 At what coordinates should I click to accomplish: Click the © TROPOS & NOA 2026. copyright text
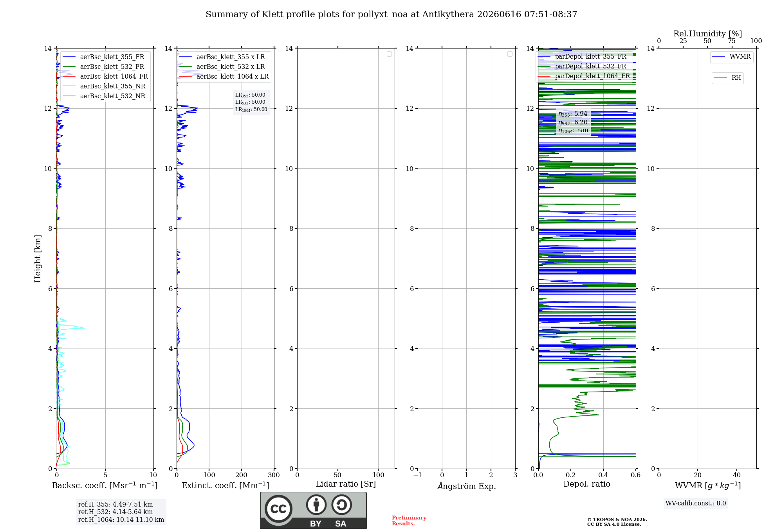(x=617, y=520)
